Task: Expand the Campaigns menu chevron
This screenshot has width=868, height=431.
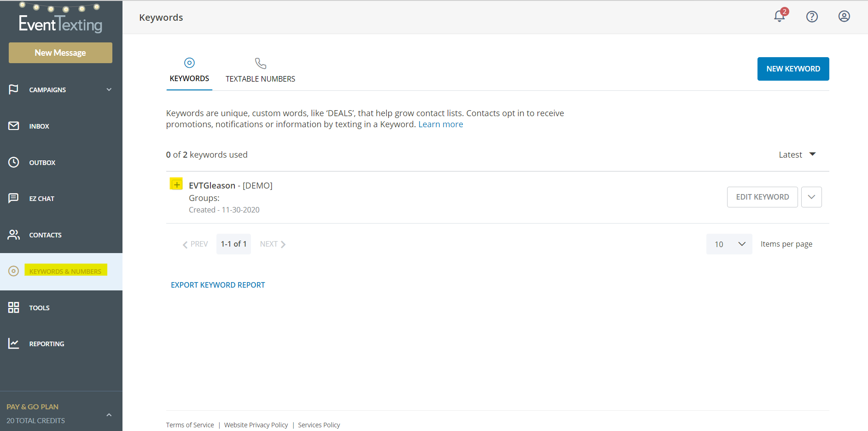Action: click(x=109, y=89)
